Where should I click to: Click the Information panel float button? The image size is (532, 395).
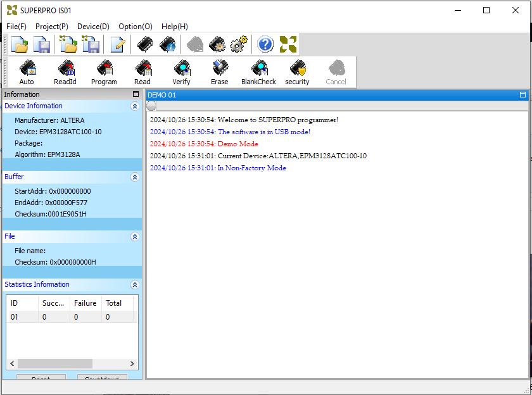[136, 94]
